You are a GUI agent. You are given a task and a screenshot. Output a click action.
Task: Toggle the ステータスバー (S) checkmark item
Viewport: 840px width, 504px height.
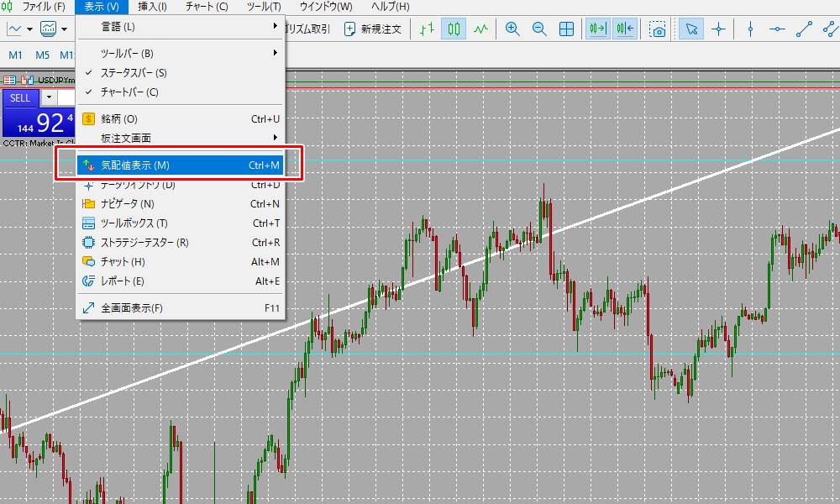(x=134, y=73)
